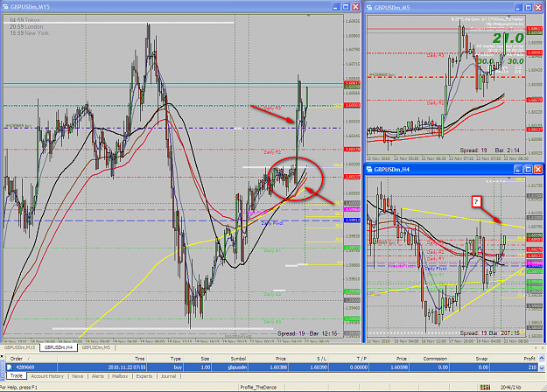Click the chart shift triangle in M15 chart
This screenshot has width=547, height=392.
click(308, 16)
